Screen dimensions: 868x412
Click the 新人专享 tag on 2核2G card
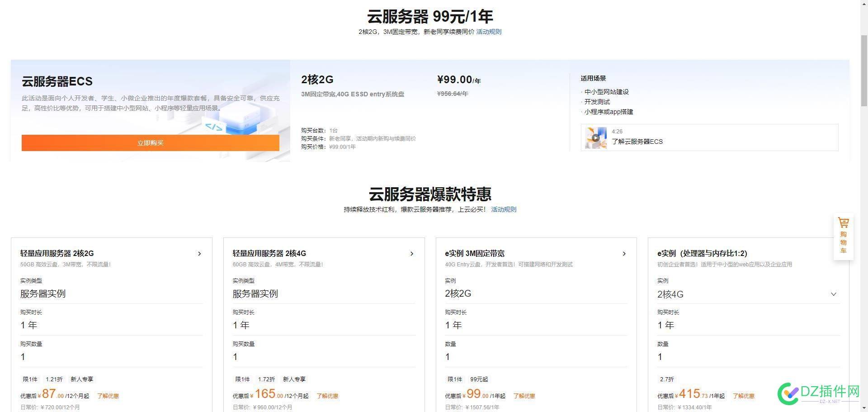[82, 379]
